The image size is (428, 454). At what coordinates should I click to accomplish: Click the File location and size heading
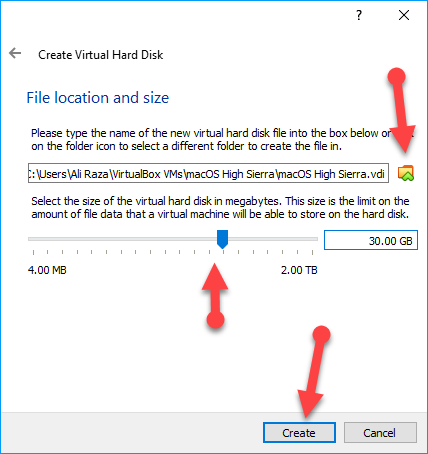click(98, 98)
